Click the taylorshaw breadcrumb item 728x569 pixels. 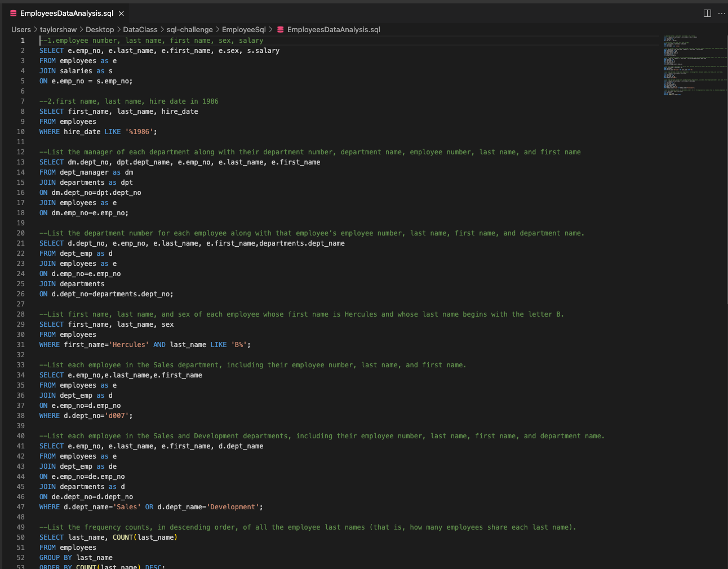58,29
